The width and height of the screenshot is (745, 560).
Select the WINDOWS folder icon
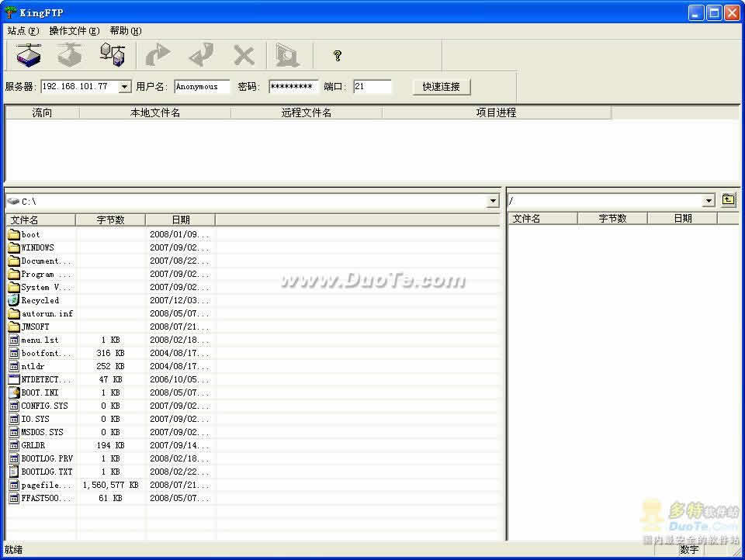[x=14, y=248]
